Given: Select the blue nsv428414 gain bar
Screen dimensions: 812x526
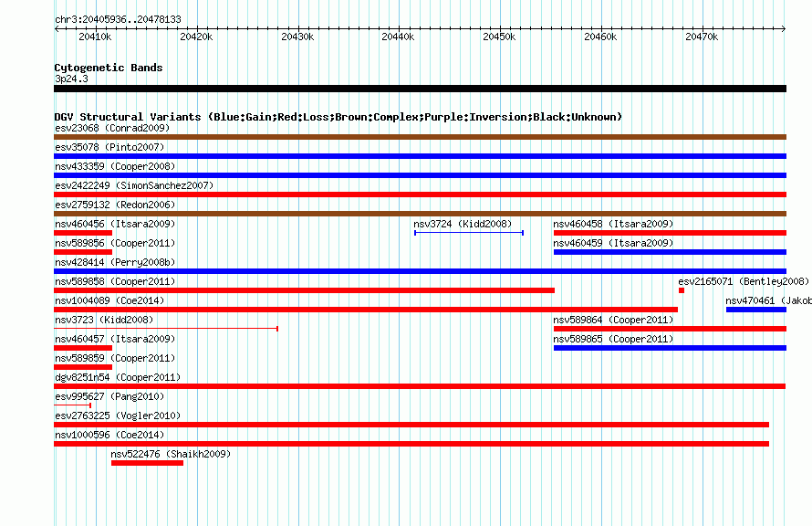Looking at the screenshot, I should point(420,271).
